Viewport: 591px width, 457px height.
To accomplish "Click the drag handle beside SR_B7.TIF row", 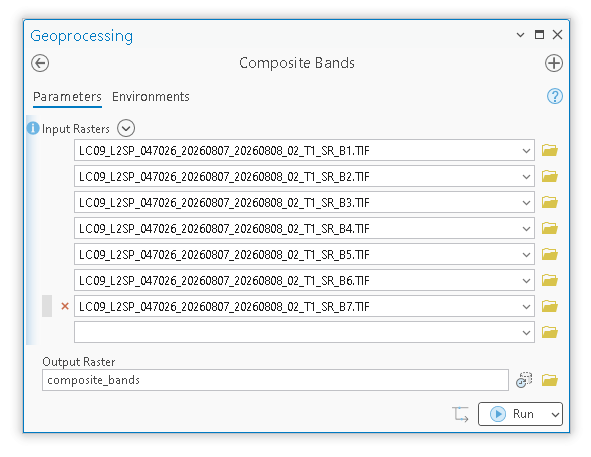I will (47, 306).
